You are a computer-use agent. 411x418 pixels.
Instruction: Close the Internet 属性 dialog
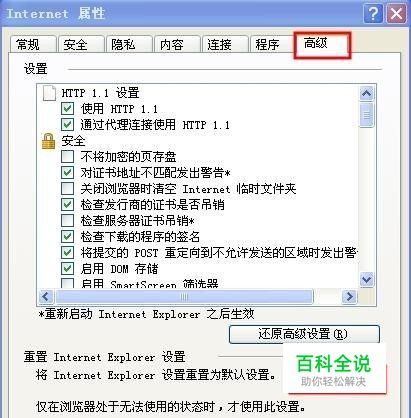click(x=396, y=14)
